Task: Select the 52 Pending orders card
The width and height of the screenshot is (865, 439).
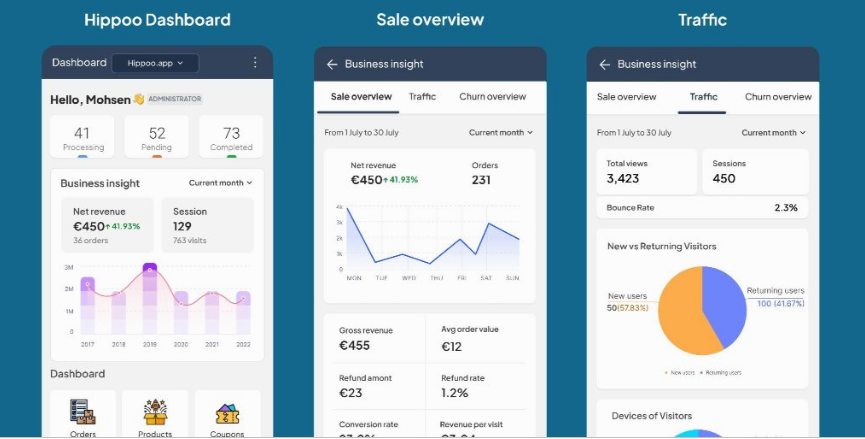Action: point(157,136)
